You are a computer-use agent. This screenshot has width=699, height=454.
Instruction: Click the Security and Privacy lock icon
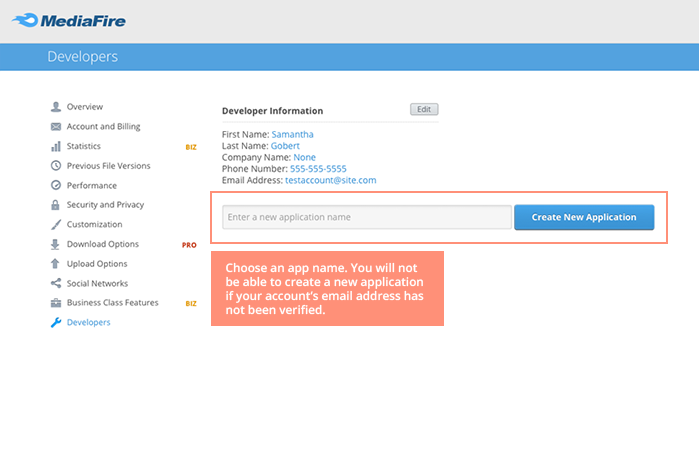click(x=56, y=205)
